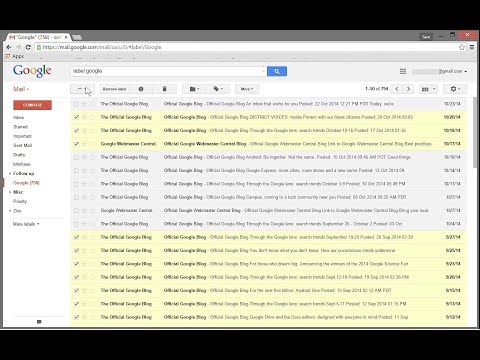Image resolution: width=480 pixels, height=360 pixels.
Task: Open the Priority label
Action: pos(20,201)
